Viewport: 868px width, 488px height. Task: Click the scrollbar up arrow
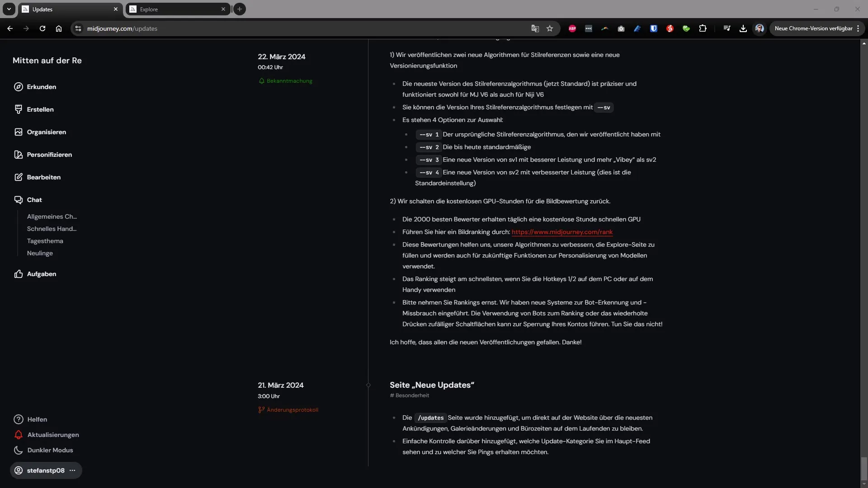[864, 43]
